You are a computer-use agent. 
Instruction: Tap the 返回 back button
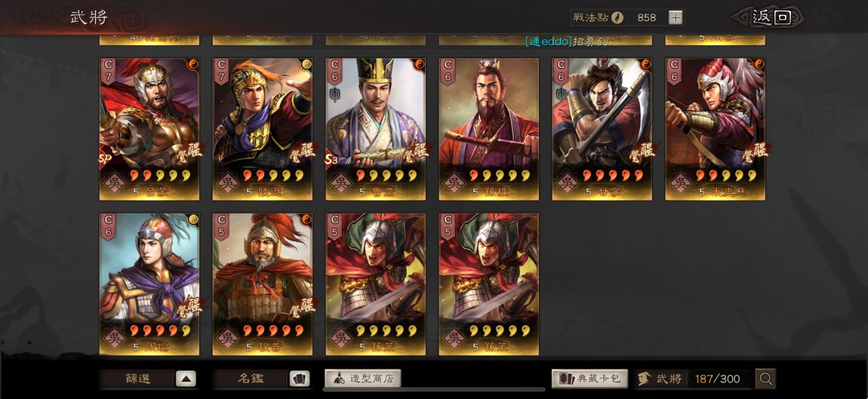(771, 17)
